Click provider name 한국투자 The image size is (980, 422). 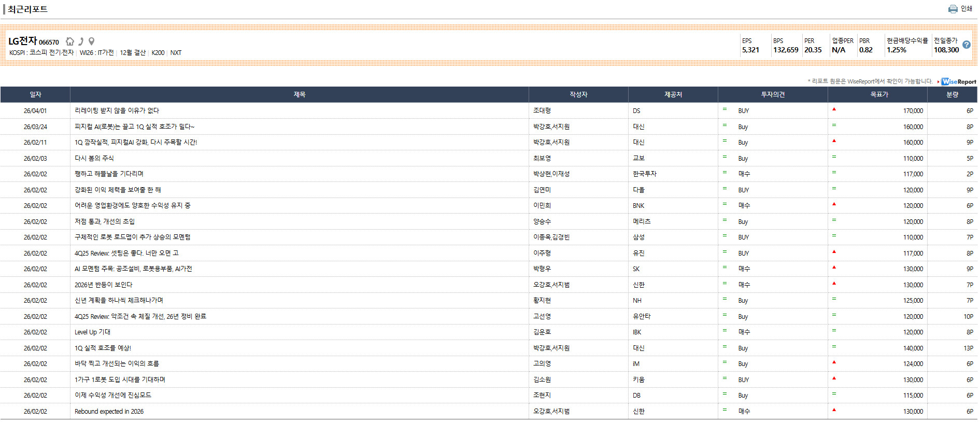coord(645,174)
